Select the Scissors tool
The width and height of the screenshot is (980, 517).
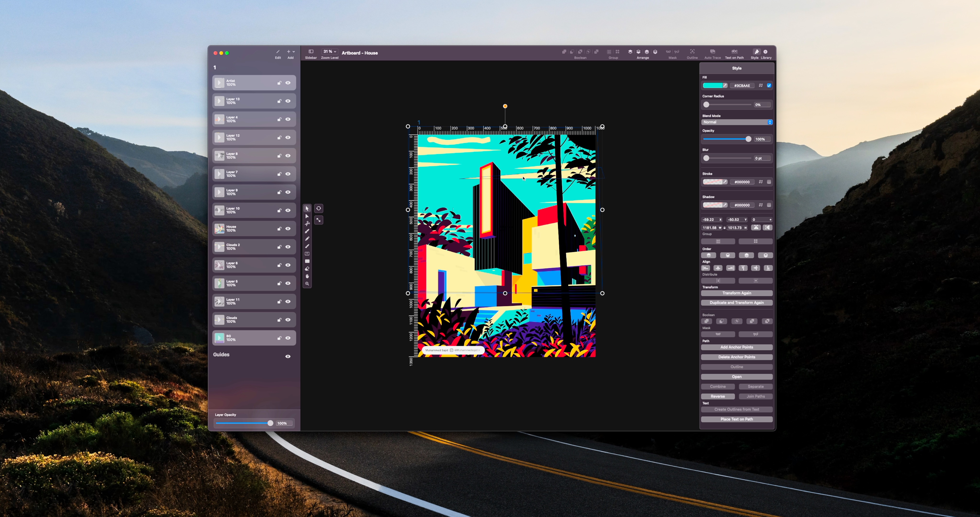pyautogui.click(x=307, y=224)
